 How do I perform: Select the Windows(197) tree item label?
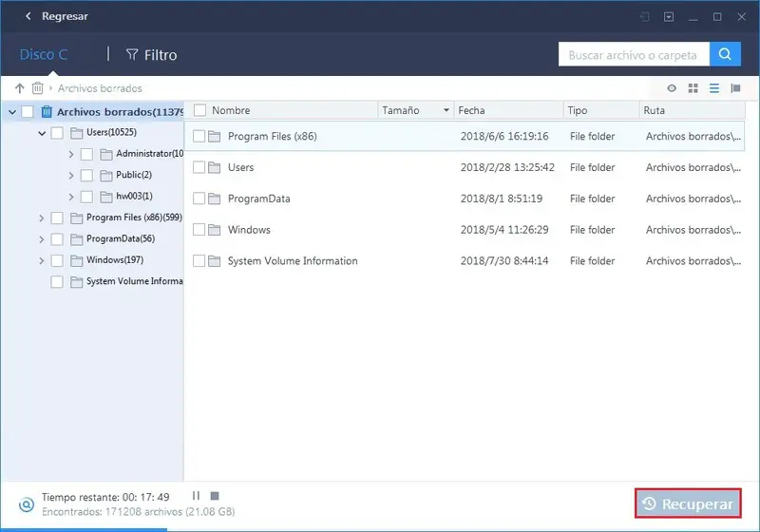pos(115,260)
